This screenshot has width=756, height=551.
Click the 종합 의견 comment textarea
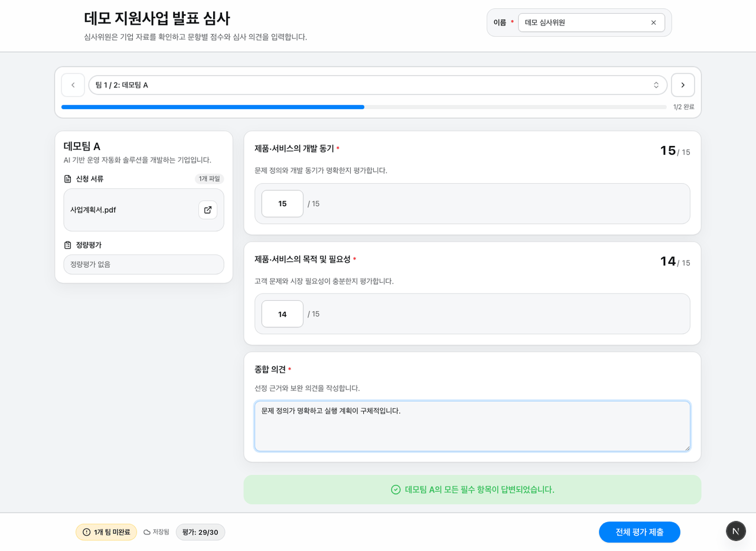pos(472,426)
